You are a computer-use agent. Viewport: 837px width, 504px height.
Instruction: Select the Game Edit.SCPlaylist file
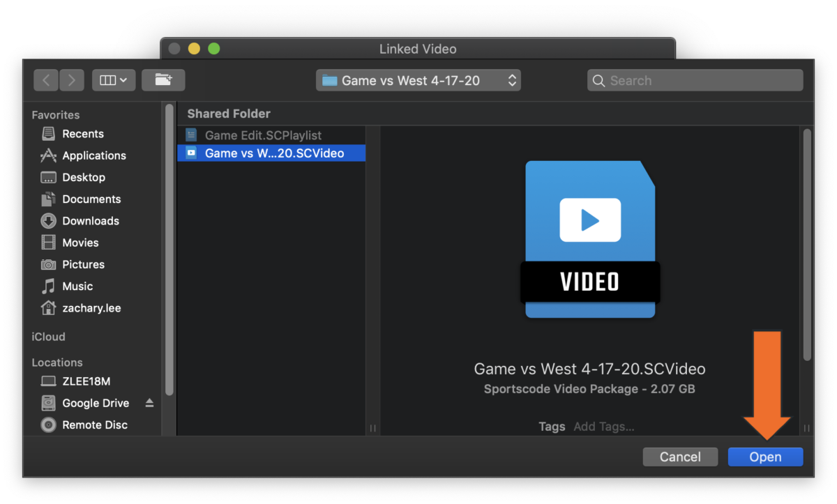[x=271, y=135]
